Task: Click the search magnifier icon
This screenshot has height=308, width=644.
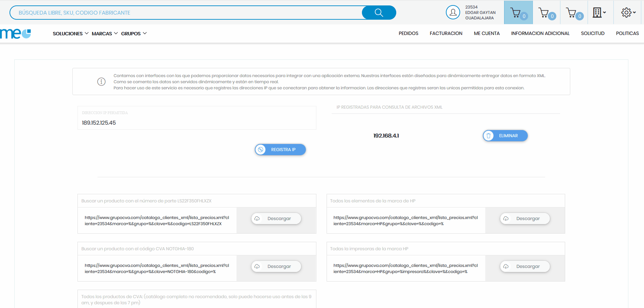Action: pyautogui.click(x=378, y=12)
